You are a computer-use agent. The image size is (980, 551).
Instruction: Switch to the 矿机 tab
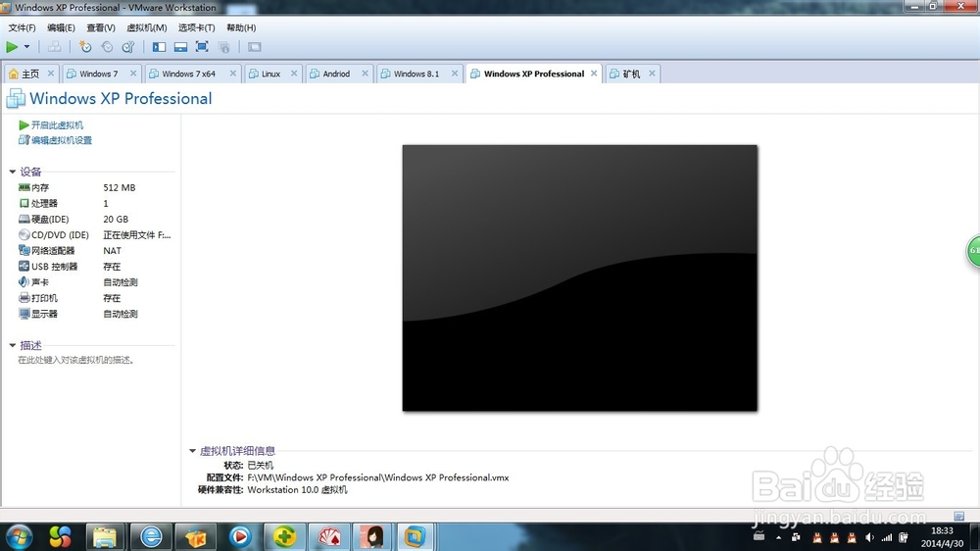(630, 74)
